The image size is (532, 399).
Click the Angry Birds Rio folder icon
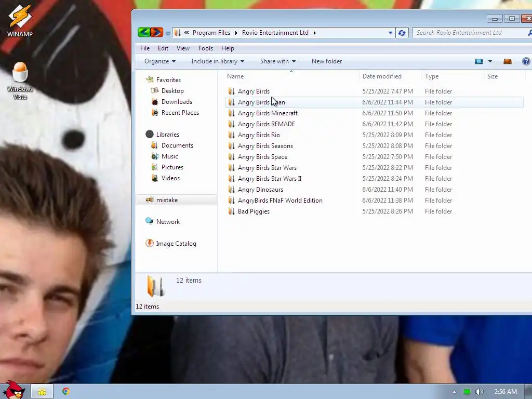(x=231, y=135)
